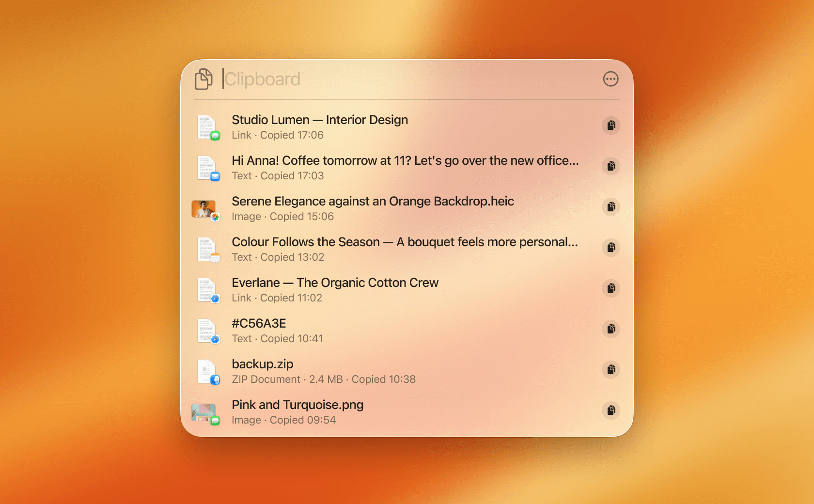Select 'Serene Elegance against an Orange Backdrop.heic'

[x=373, y=201]
